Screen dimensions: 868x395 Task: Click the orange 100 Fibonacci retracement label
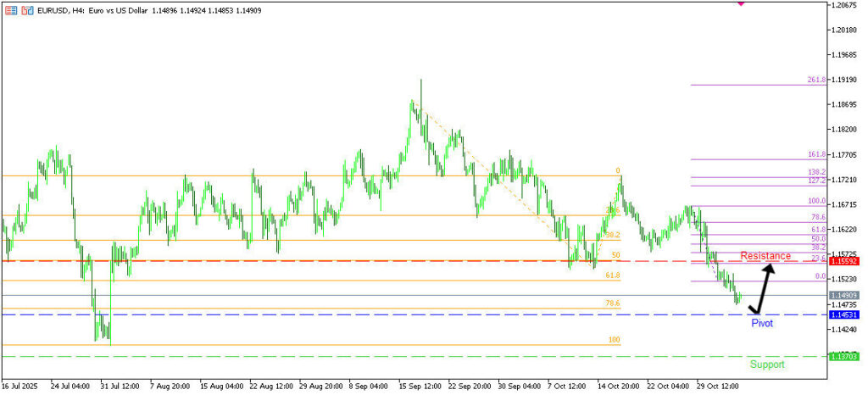(x=614, y=340)
